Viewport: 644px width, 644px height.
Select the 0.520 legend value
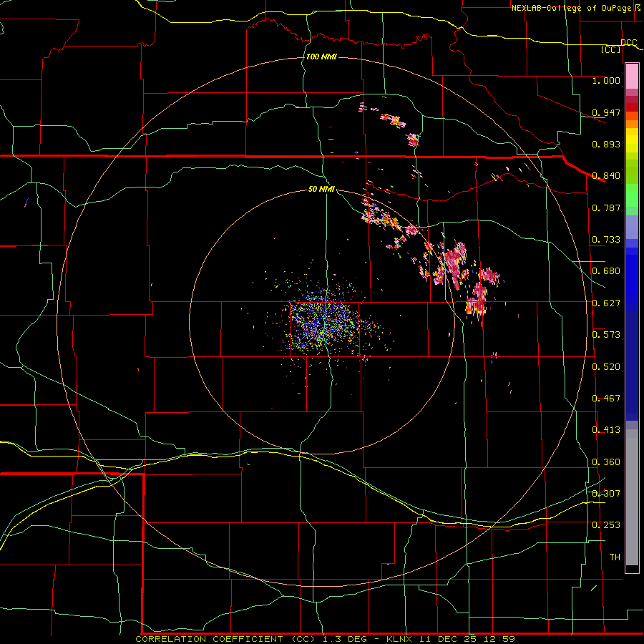[606, 367]
